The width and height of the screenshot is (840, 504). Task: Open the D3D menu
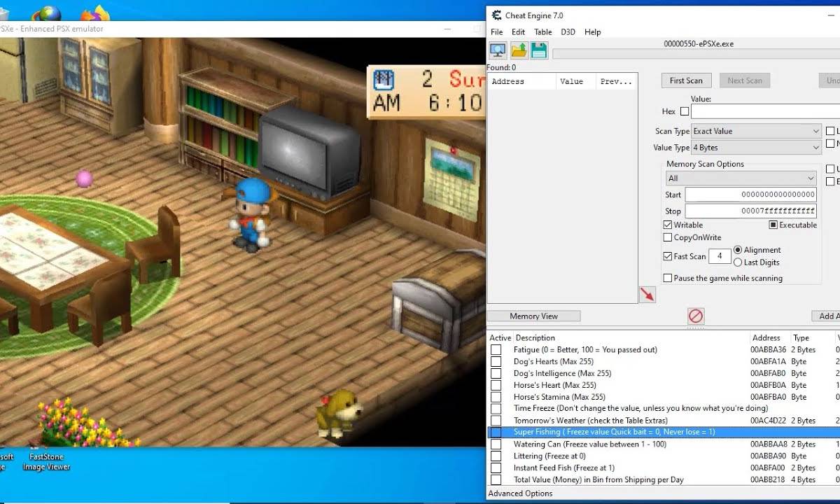point(568,32)
